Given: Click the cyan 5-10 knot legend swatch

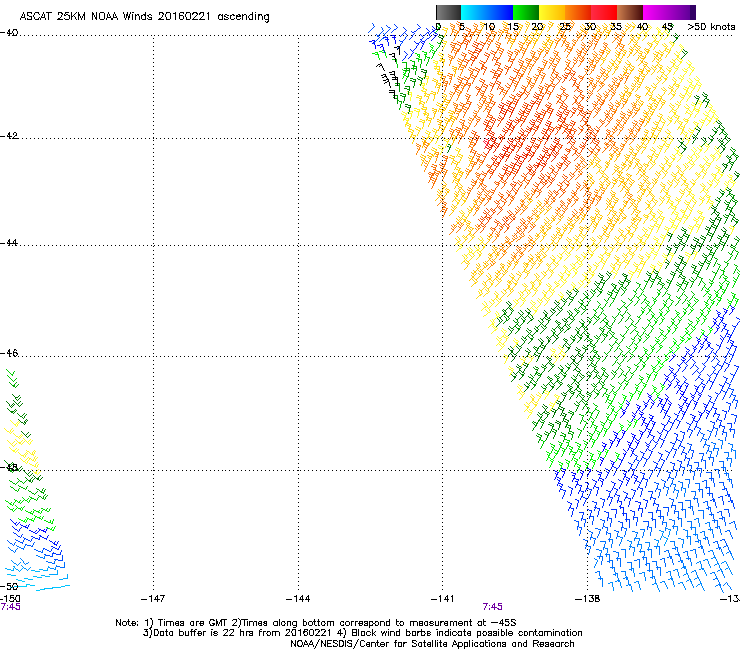Looking at the screenshot, I should [474, 12].
